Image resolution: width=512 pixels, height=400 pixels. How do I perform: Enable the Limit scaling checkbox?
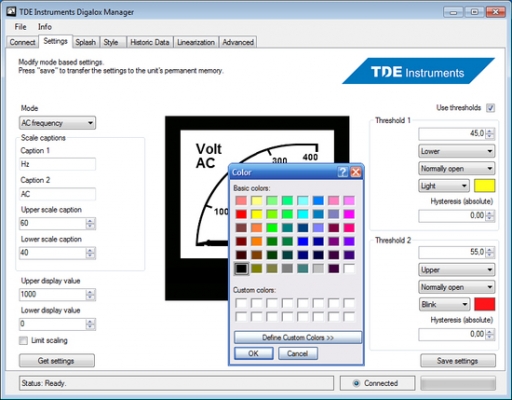pyautogui.click(x=23, y=340)
